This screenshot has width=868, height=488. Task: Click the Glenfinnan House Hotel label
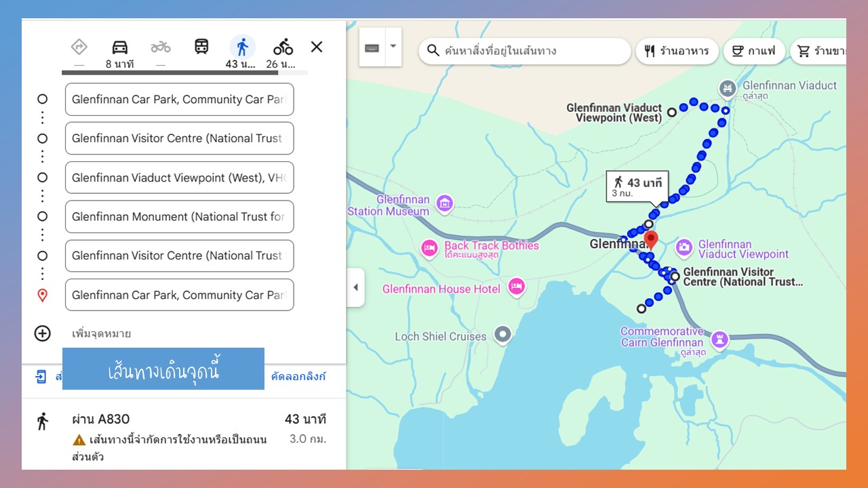[x=441, y=289]
